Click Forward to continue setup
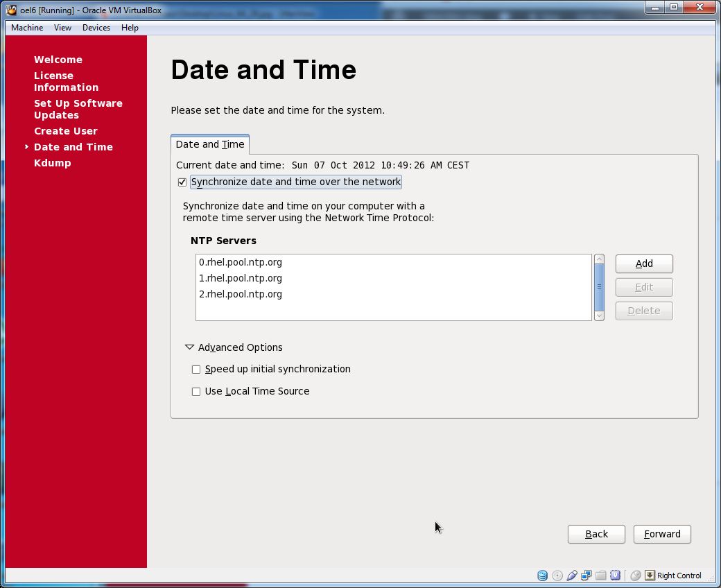Viewport: 721px width, 588px height. click(662, 534)
